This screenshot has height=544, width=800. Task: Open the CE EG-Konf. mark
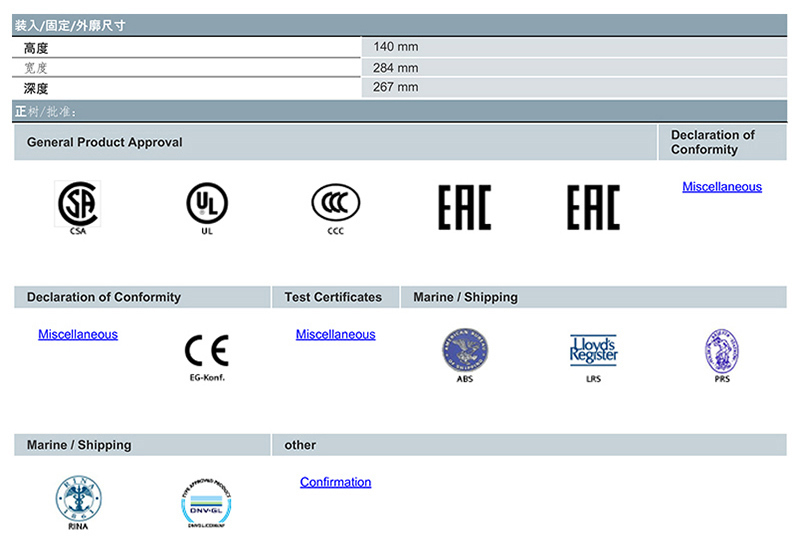207,357
